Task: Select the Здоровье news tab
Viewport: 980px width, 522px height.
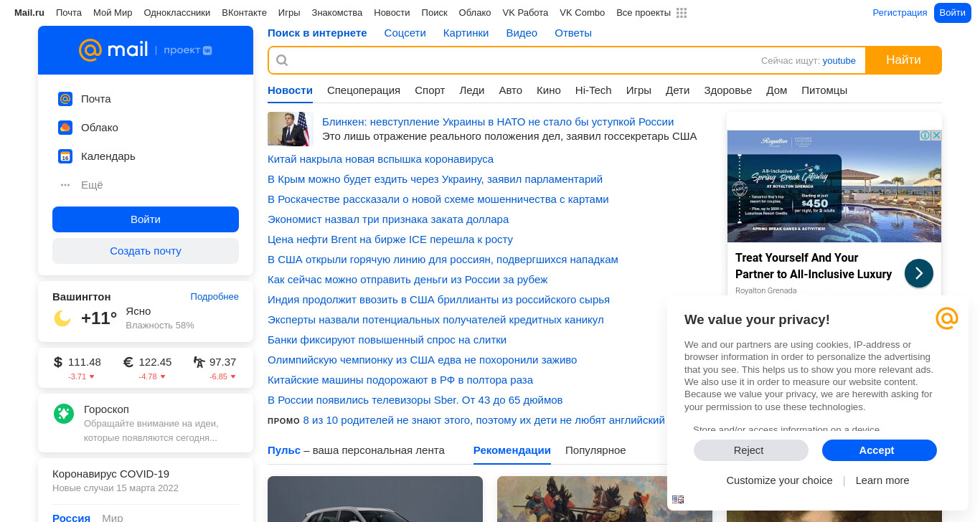Action: point(728,90)
